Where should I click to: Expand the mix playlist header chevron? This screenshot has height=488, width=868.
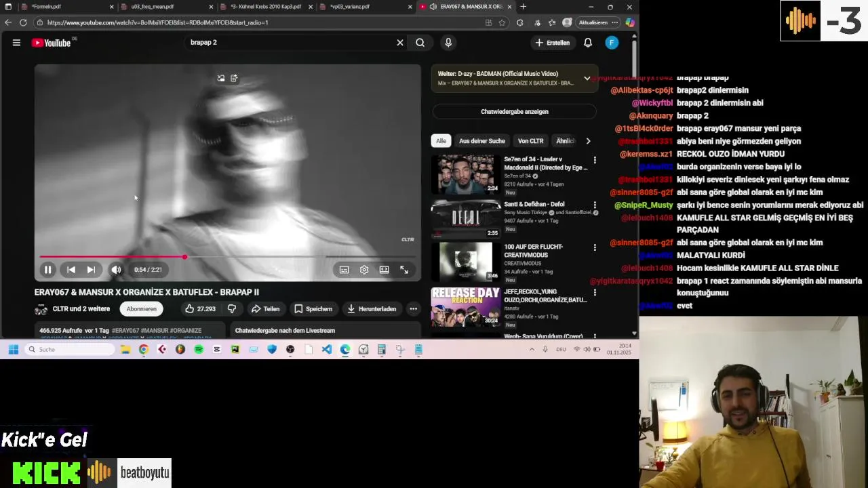click(x=587, y=78)
